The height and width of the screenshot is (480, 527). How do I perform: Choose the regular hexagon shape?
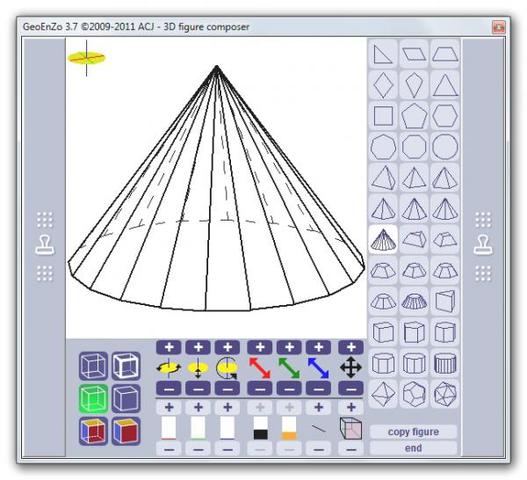445,116
